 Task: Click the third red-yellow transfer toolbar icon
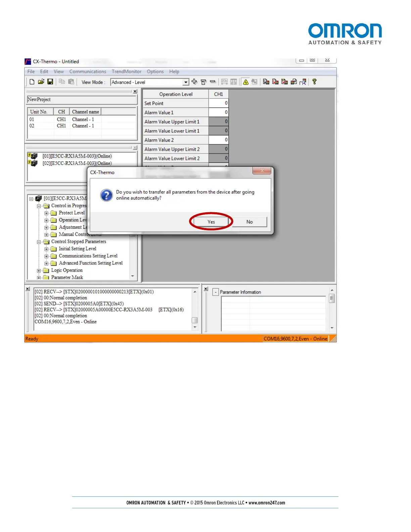tap(284, 82)
